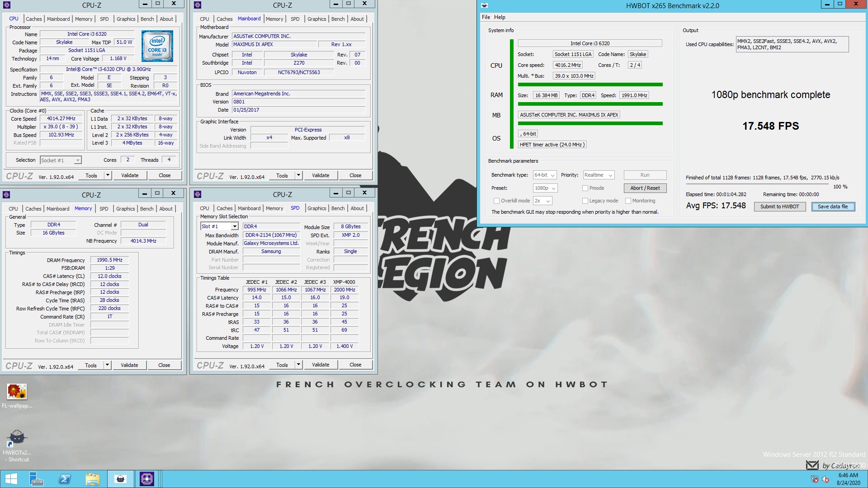The width and height of the screenshot is (868, 488).
Task: Toggle the Pmode checkbox
Action: tap(585, 188)
